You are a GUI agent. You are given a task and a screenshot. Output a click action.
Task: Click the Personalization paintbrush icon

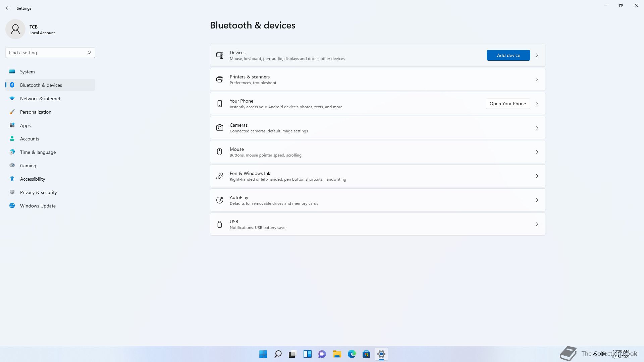(12, 112)
